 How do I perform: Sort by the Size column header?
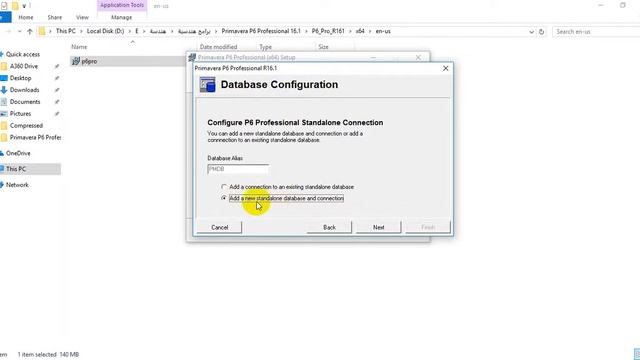(x=323, y=47)
